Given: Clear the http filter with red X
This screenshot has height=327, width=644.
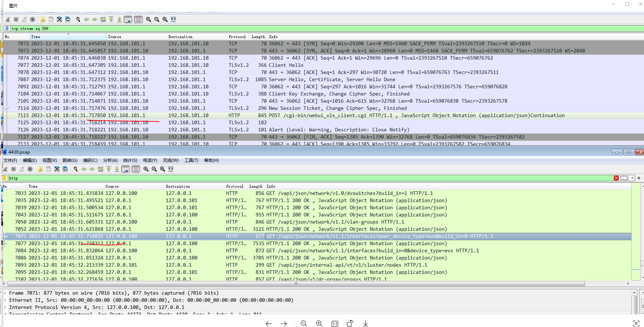Looking at the screenshot, I should 616,178.
